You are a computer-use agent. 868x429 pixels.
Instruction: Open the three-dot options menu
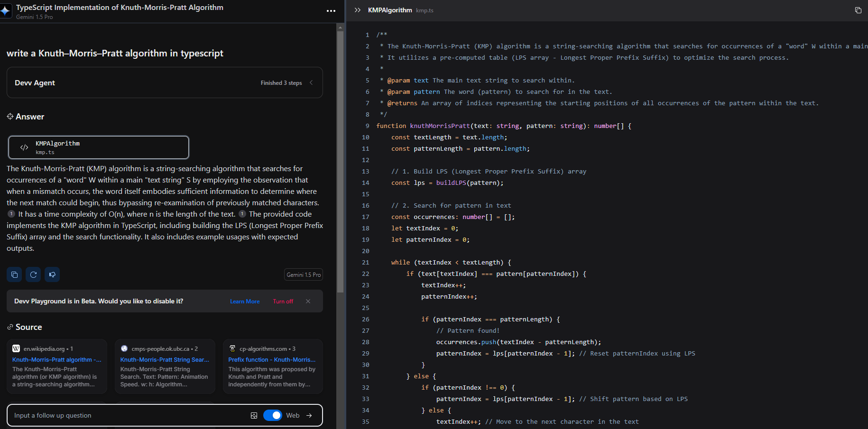point(331,11)
